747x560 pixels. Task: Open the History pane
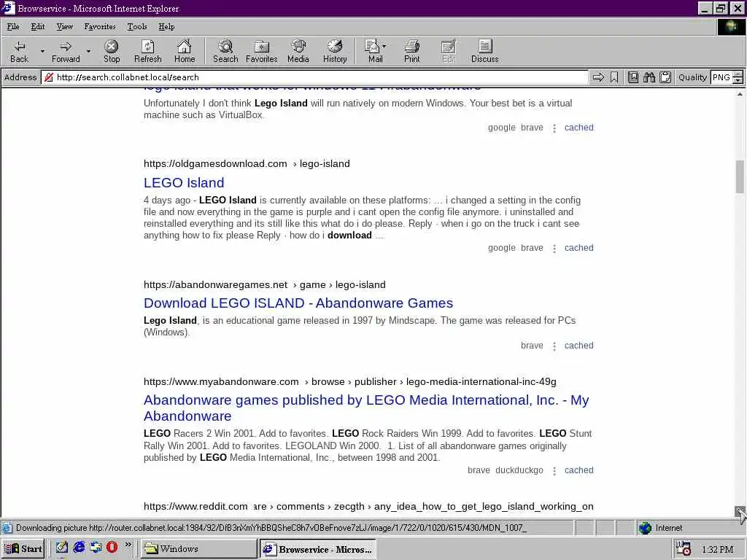tap(335, 52)
